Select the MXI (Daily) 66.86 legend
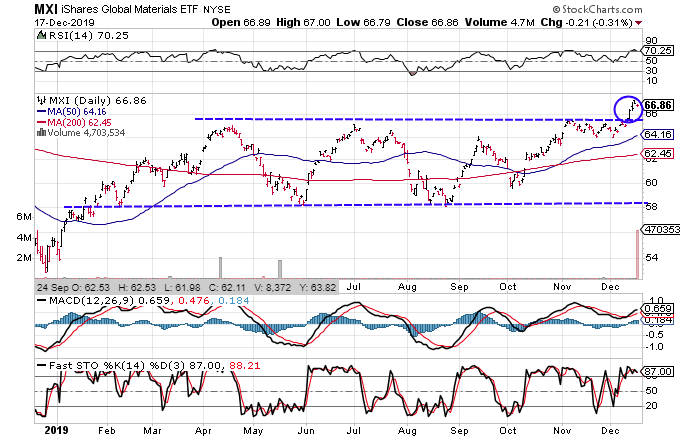This screenshot has height=440, width=680. pos(98,101)
